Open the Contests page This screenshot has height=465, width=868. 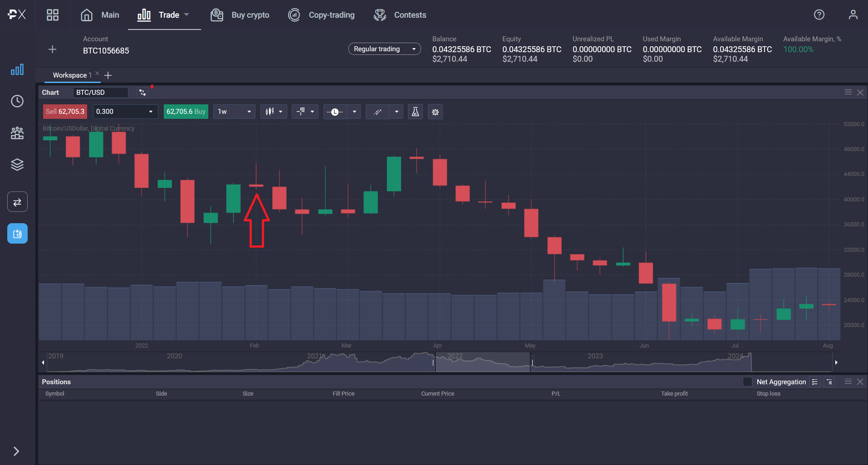(x=399, y=15)
